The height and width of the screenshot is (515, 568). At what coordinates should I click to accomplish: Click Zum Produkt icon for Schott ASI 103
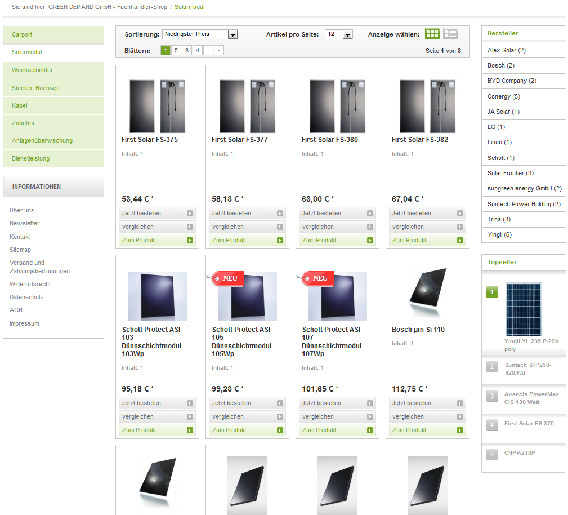pyautogui.click(x=190, y=430)
